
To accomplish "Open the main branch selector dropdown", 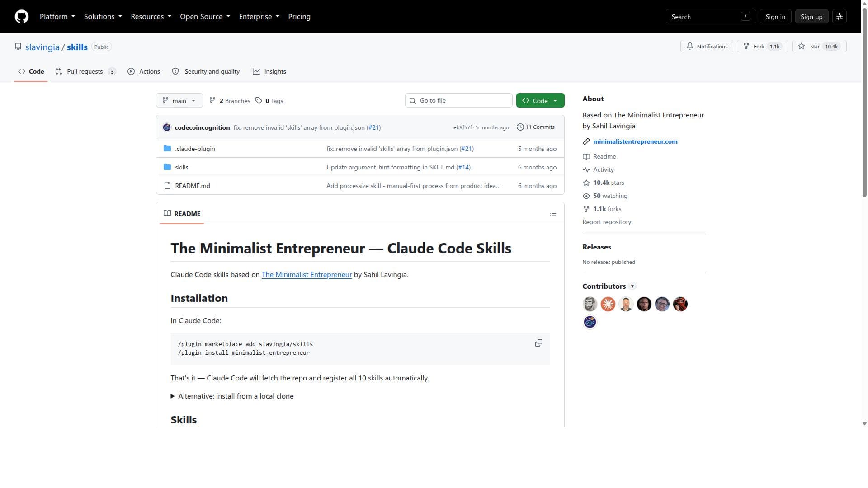I will click(x=179, y=101).
